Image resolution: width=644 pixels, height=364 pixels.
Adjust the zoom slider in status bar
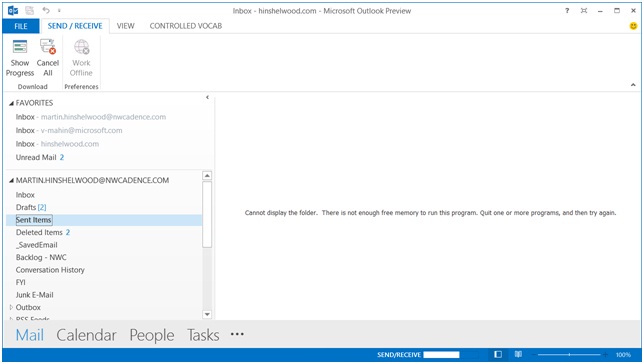(569, 354)
